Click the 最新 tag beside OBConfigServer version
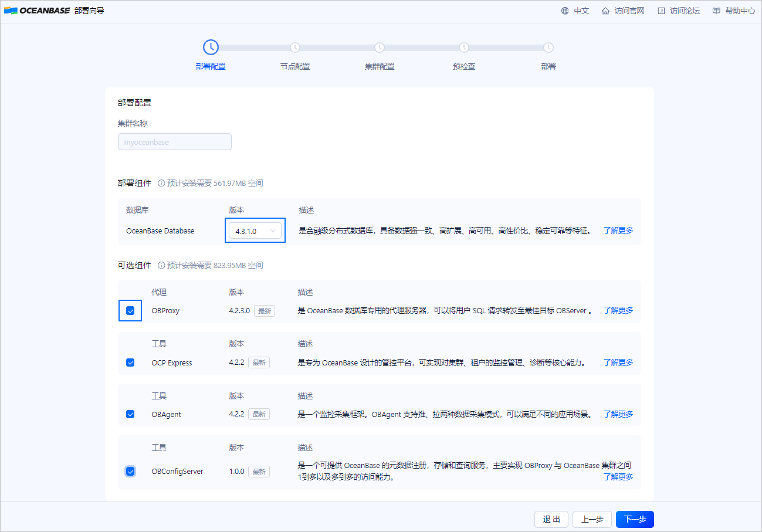Image resolution: width=762 pixels, height=532 pixels. (259, 472)
